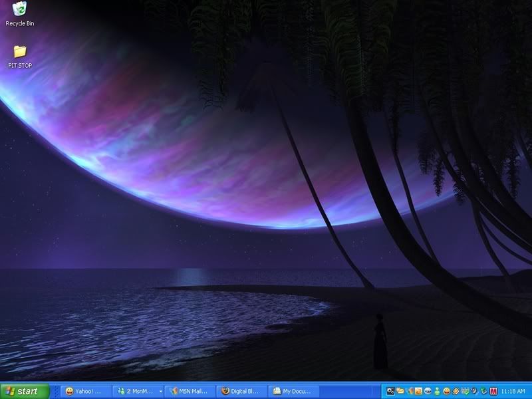Select the PIT STOP folder icon
Image resolution: width=532 pixels, height=399 pixels.
coord(20,52)
